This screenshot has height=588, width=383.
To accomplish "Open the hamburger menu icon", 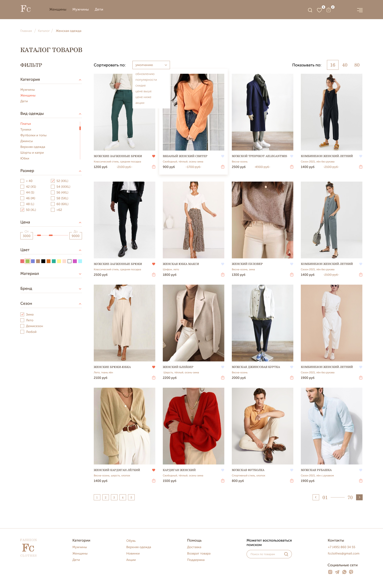I will (360, 10).
